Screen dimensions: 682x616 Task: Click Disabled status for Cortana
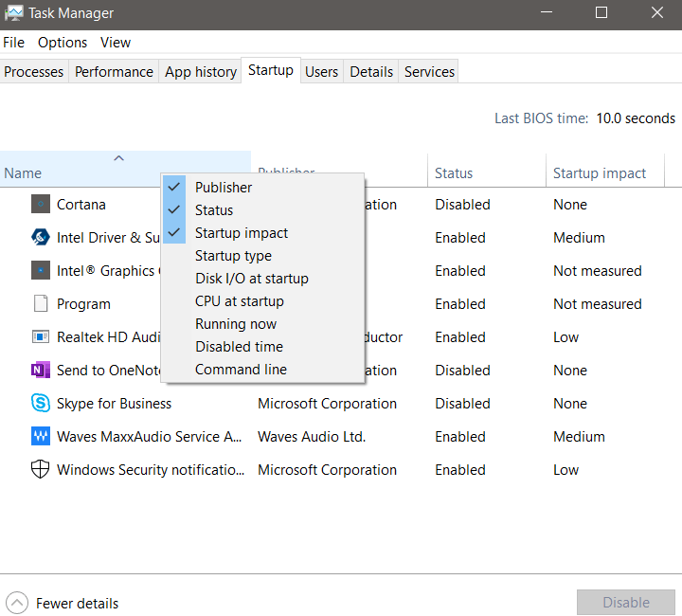coord(462,205)
